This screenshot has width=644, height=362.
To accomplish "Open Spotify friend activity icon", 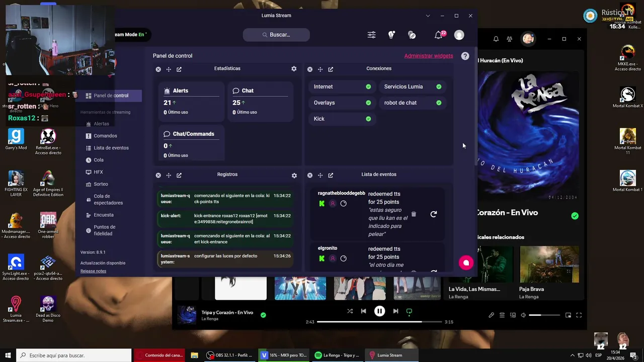I will tap(510, 39).
